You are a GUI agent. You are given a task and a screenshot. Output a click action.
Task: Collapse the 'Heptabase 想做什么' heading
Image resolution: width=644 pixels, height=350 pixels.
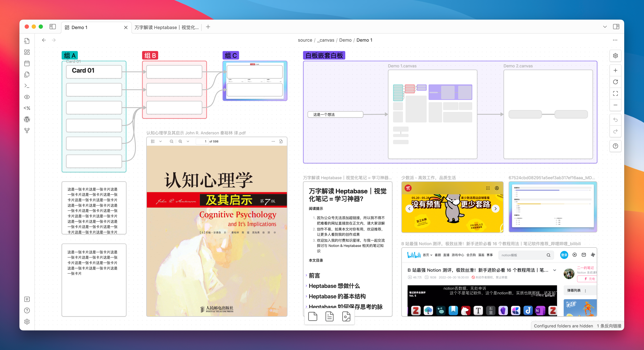(306, 286)
